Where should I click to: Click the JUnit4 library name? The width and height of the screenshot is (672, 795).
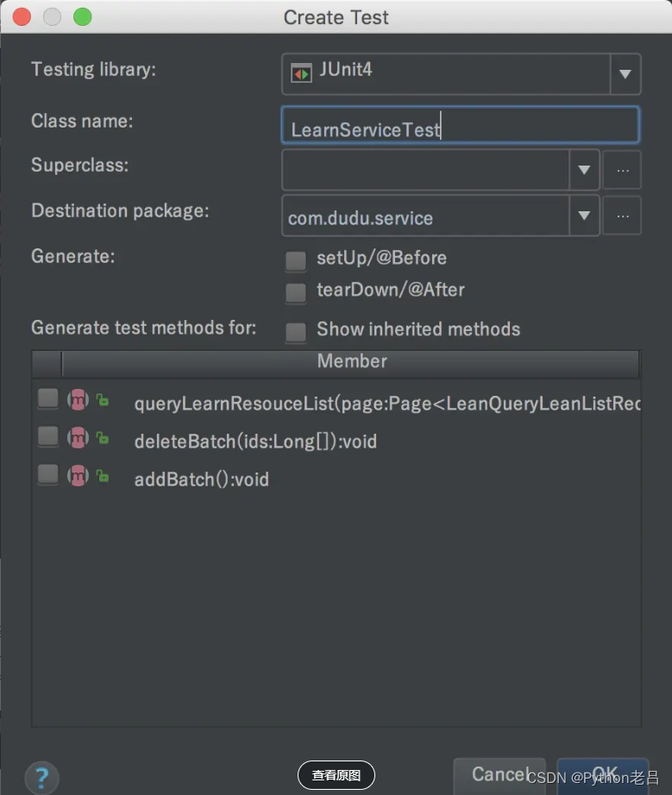(x=345, y=69)
